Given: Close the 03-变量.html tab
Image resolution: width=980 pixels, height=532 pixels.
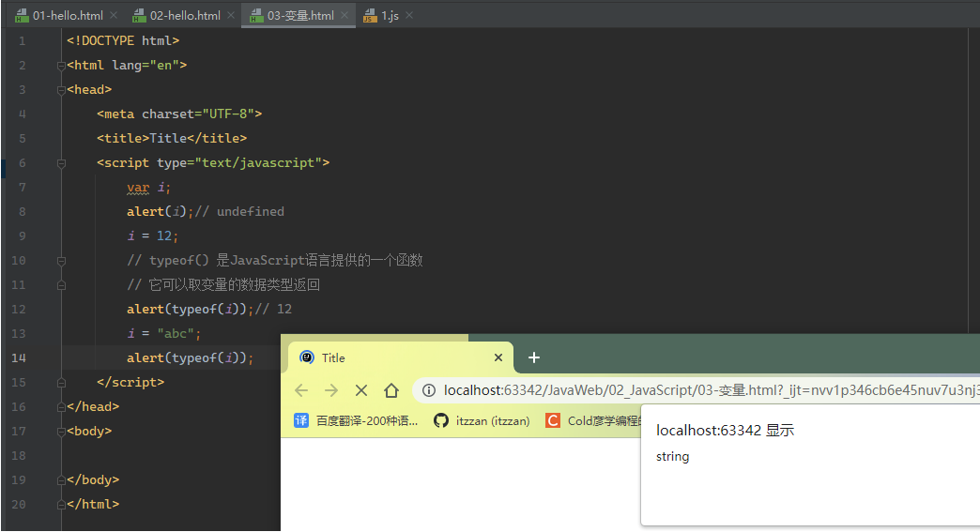Looking at the screenshot, I should tap(345, 15).
